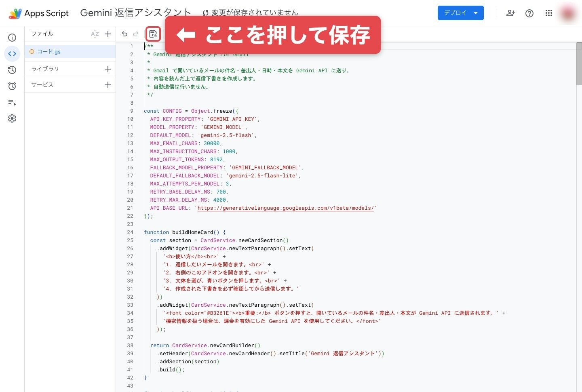Click the 変更が保存されていません status text
582x392 pixels.
255,13
